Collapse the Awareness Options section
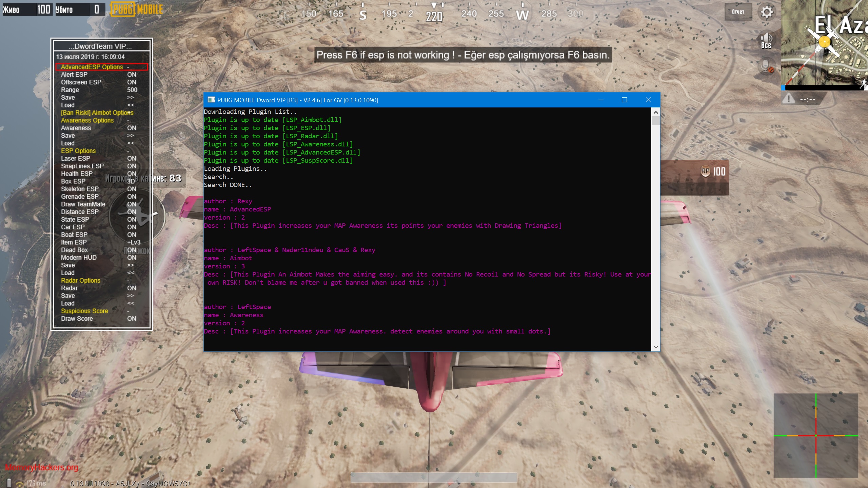The width and height of the screenshot is (868, 488). coord(95,120)
